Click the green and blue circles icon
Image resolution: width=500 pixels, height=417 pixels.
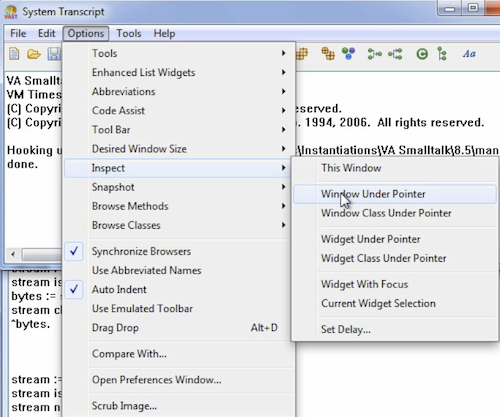click(x=349, y=53)
